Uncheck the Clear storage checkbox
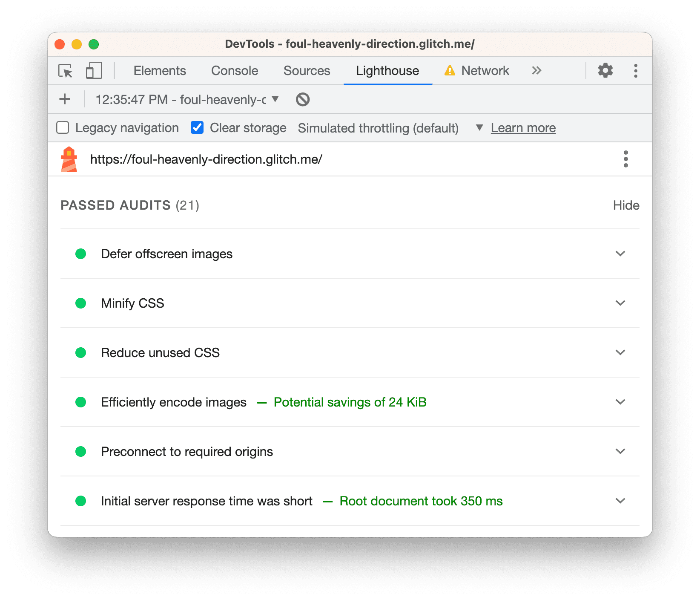Image resolution: width=700 pixels, height=600 pixels. pyautogui.click(x=197, y=128)
